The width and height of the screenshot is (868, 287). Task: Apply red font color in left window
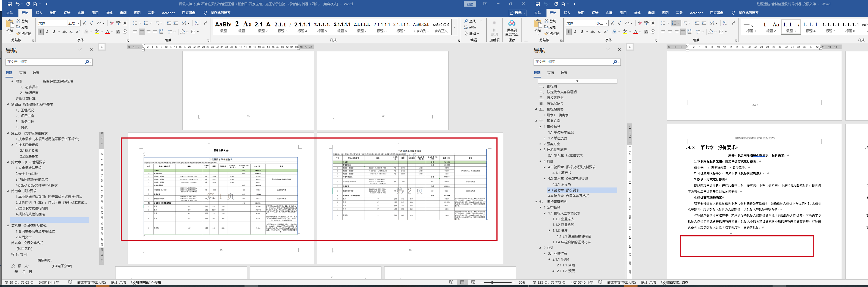pos(108,32)
